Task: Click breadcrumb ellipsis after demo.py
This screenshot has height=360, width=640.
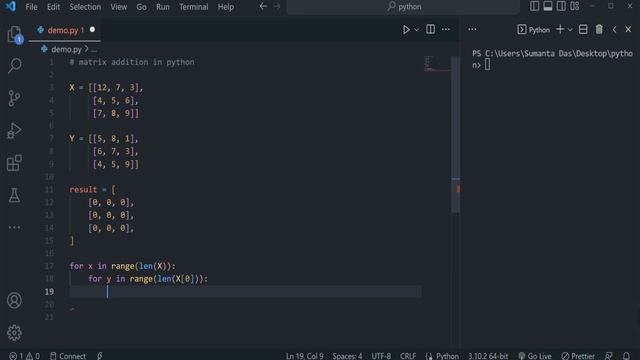Action: (x=94, y=49)
